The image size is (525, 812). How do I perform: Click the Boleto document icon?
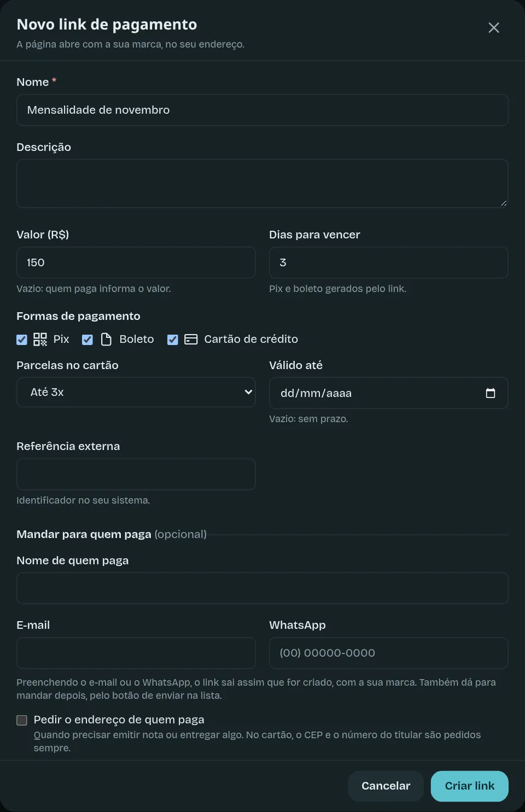pyautogui.click(x=106, y=340)
